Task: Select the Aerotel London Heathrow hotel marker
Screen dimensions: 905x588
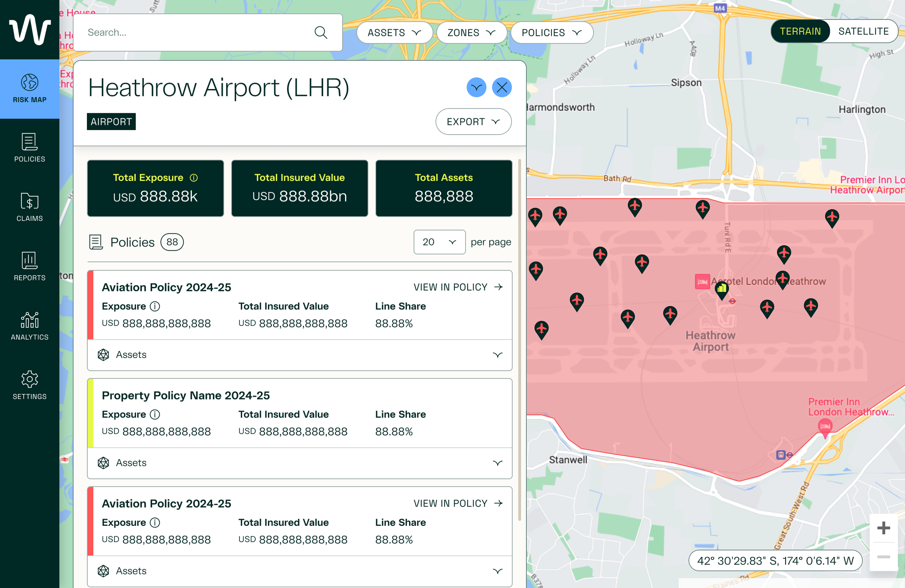Action: pyautogui.click(x=702, y=281)
